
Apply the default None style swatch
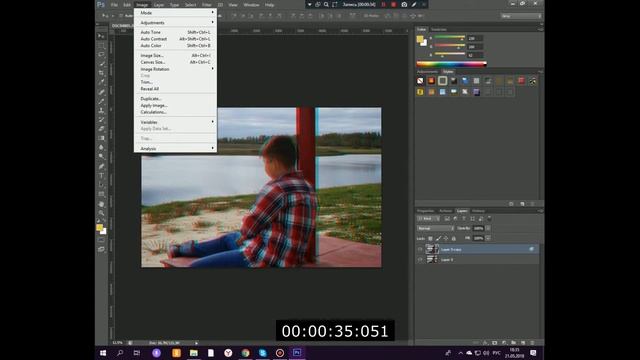point(420,81)
